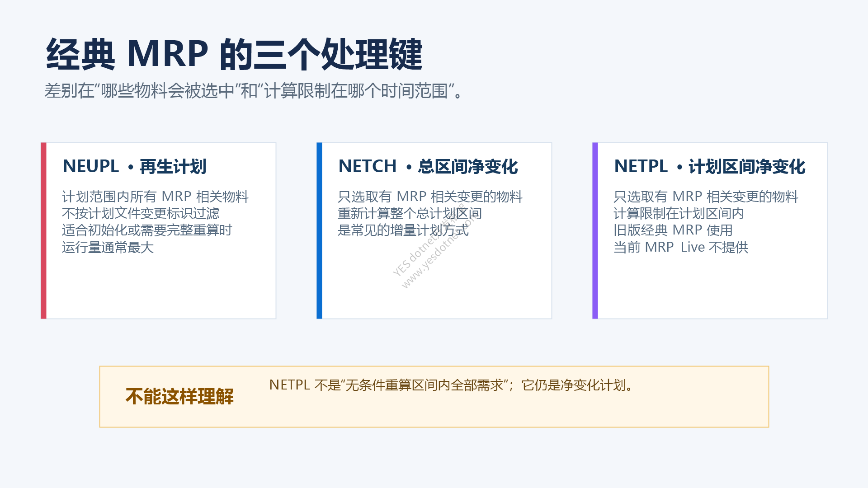
Task: Click the "不能这样理解" callout label
Action: tap(179, 396)
